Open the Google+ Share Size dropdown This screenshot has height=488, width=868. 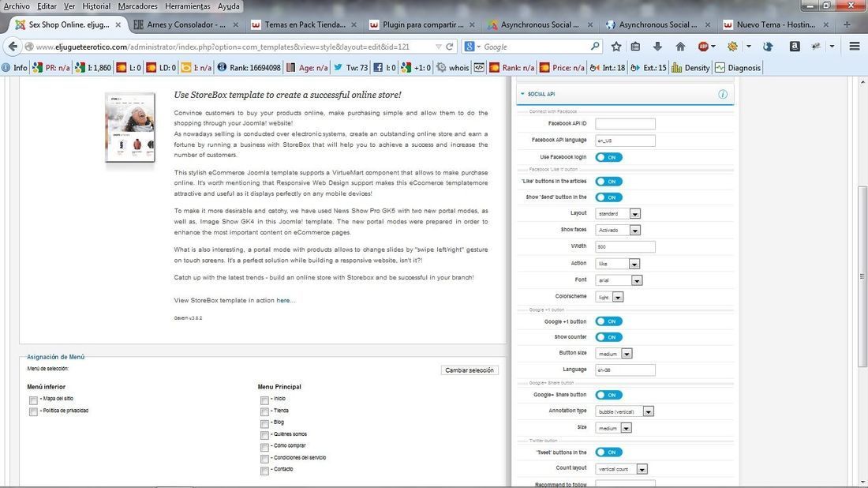[x=613, y=428]
